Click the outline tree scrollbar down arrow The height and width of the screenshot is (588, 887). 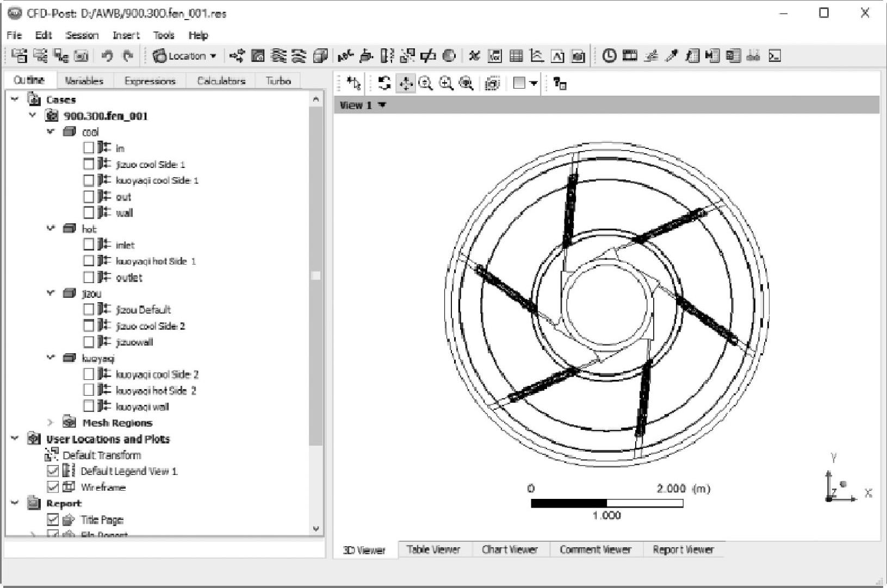tap(316, 529)
